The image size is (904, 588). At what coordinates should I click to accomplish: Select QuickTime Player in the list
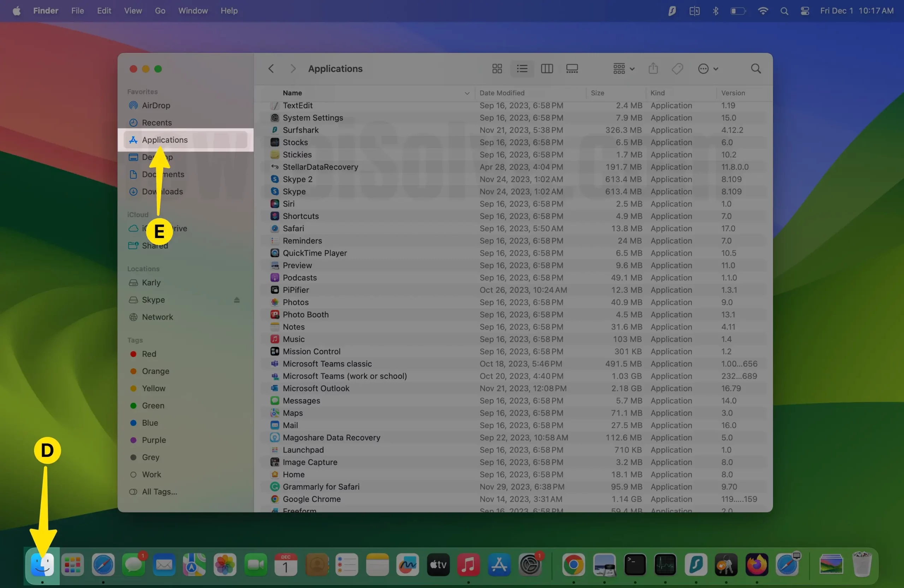[x=513, y=253]
